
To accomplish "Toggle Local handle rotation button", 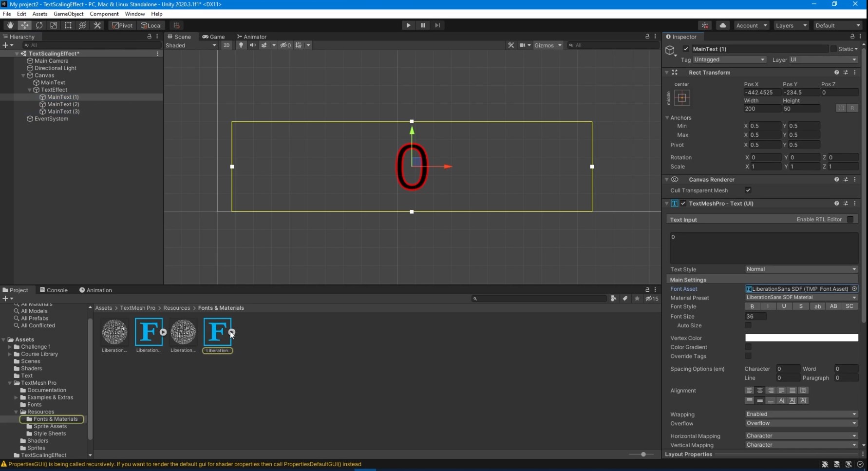I will tap(151, 25).
